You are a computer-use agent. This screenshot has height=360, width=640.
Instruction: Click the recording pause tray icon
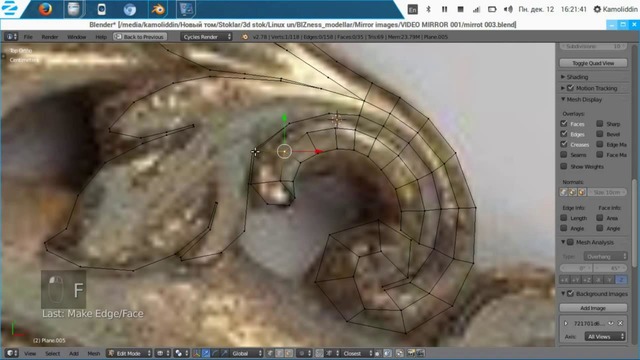pos(444,9)
